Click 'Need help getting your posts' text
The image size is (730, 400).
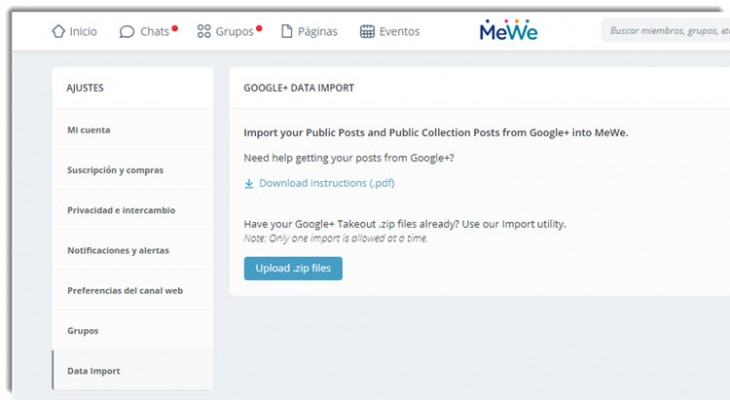pos(349,158)
